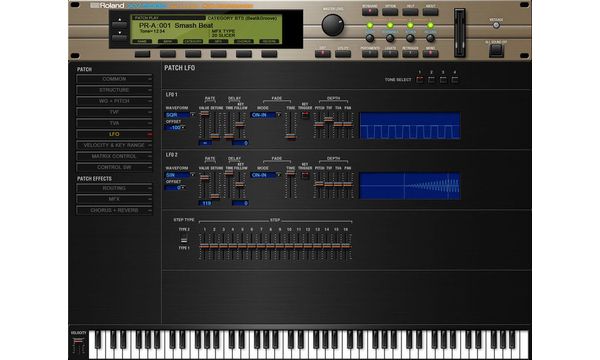Click the soft button under MFX
The height and width of the screenshot is (360, 600).
218,54
